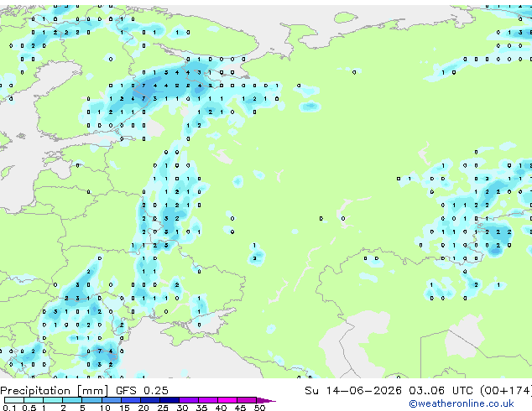
Task: Select the 35–40 mm violet legend swatch
Action: (x=207, y=400)
